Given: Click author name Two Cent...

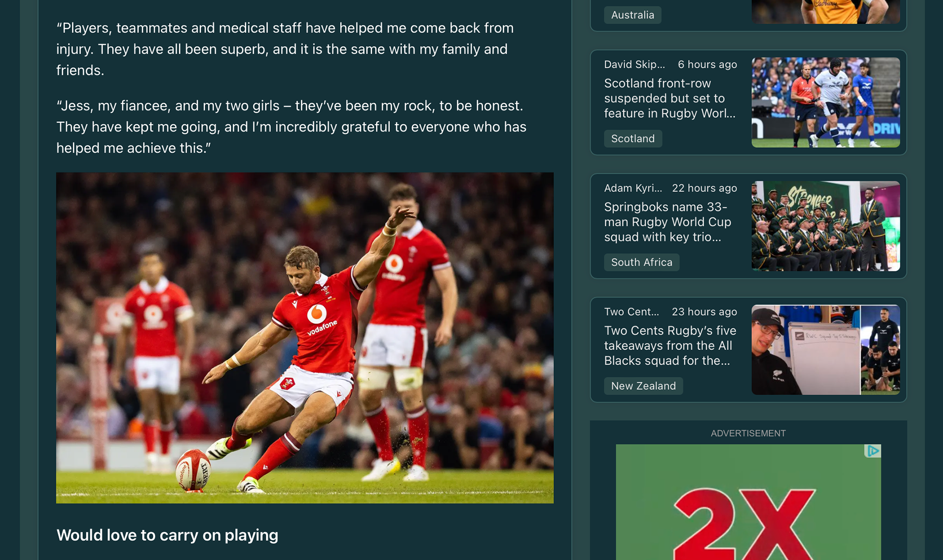Looking at the screenshot, I should 632,312.
